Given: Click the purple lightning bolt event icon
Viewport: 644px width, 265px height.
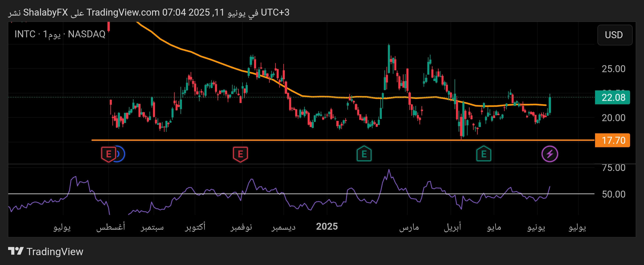Looking at the screenshot, I should click(550, 154).
